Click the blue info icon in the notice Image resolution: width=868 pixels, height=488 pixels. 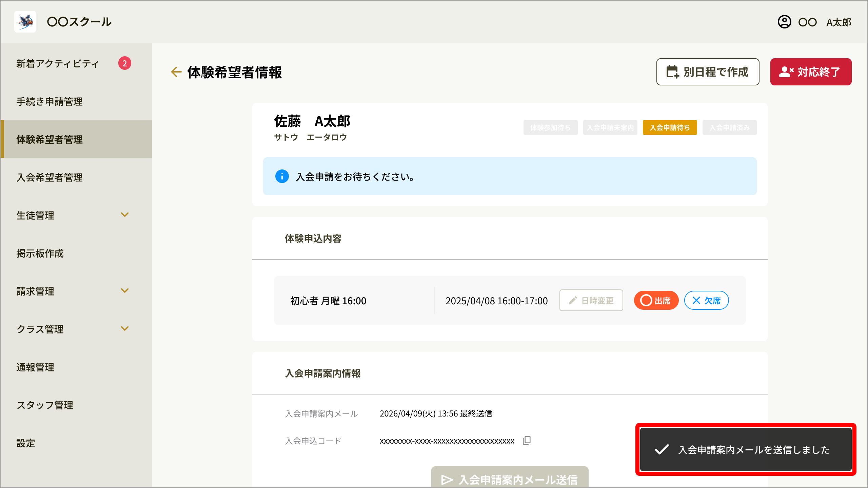[x=282, y=176]
